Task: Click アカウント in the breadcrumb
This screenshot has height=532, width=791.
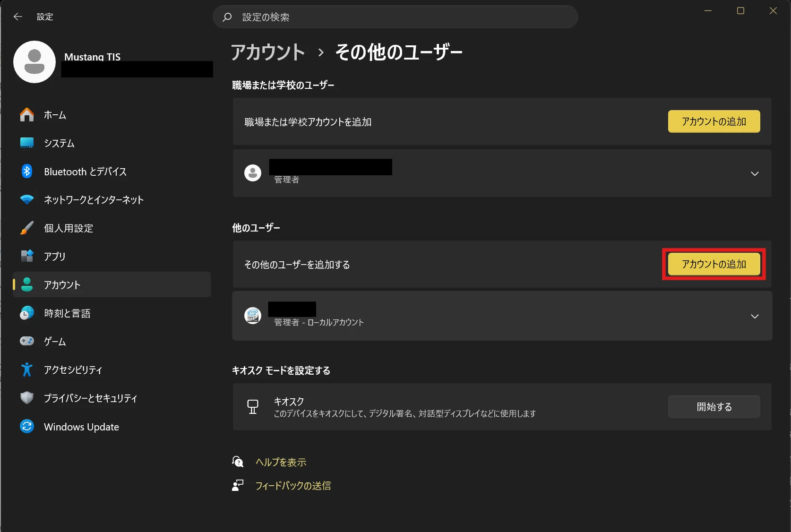Action: [268, 52]
